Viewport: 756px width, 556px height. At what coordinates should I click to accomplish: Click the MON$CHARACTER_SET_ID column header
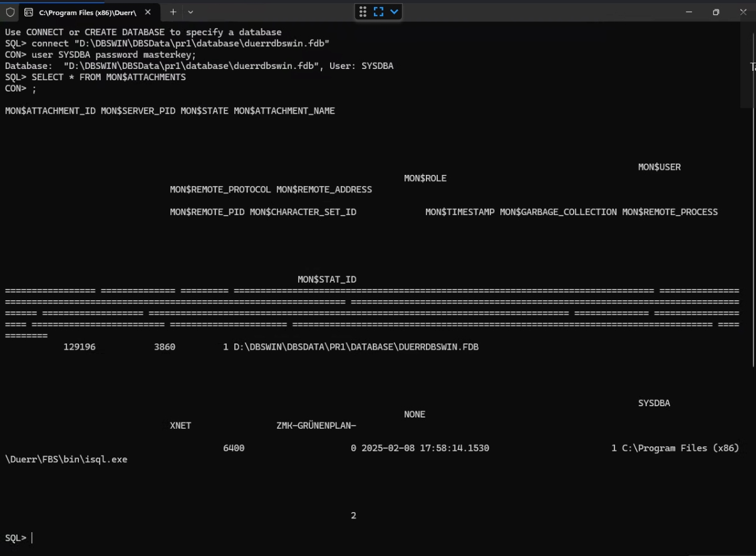303,212
